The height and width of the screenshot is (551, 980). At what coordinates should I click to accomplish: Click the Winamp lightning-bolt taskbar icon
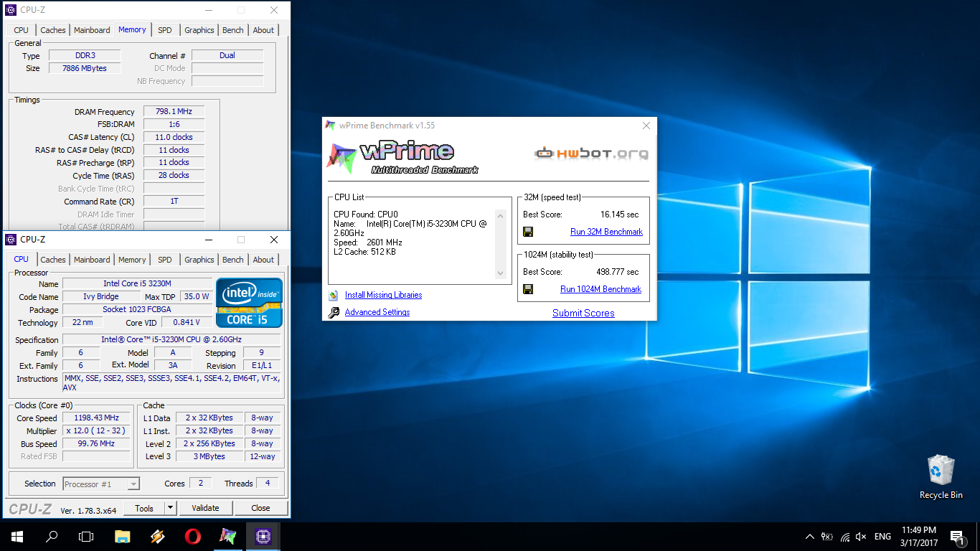pyautogui.click(x=158, y=536)
